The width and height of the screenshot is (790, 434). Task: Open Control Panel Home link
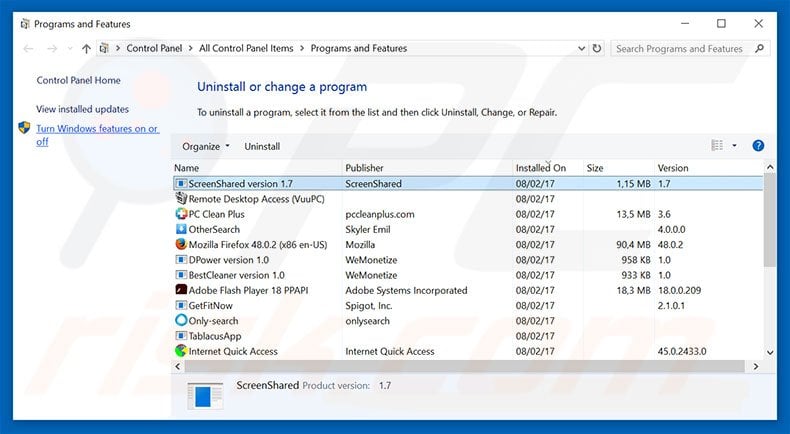click(x=78, y=80)
